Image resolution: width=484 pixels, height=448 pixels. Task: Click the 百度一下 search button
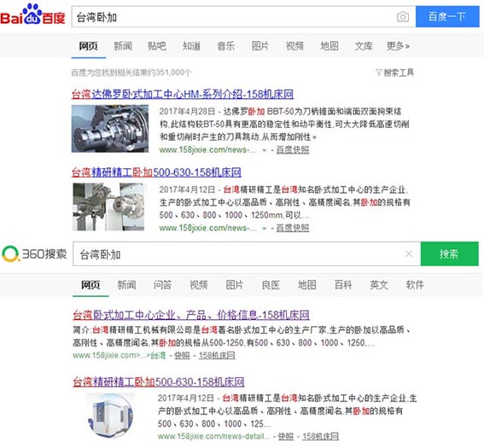tap(447, 17)
